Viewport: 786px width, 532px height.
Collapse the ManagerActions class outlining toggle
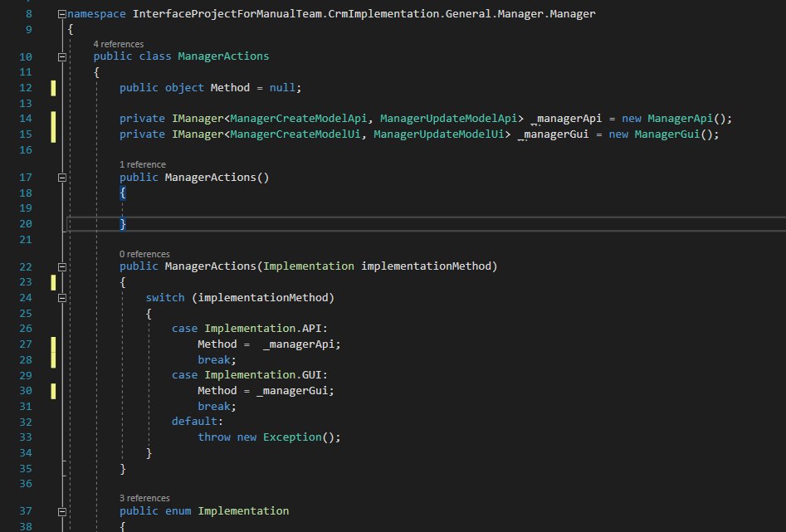point(61,56)
